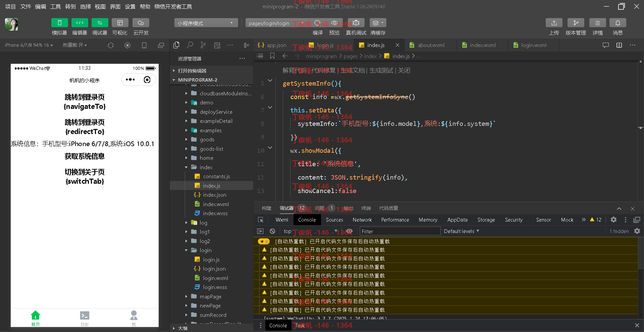Open the Cloud development button
The width and height of the screenshot is (644, 332).
click(x=141, y=23)
